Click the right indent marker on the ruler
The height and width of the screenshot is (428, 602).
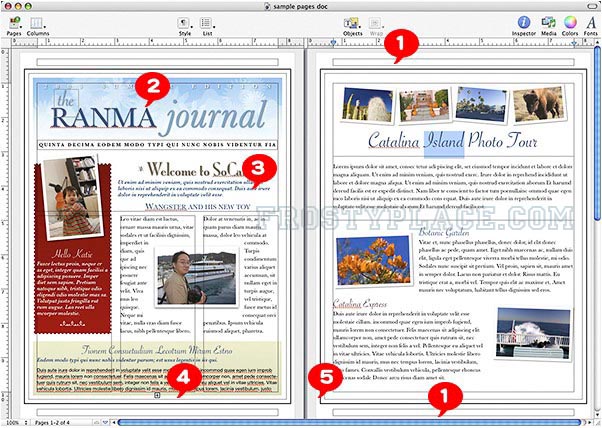(574, 43)
